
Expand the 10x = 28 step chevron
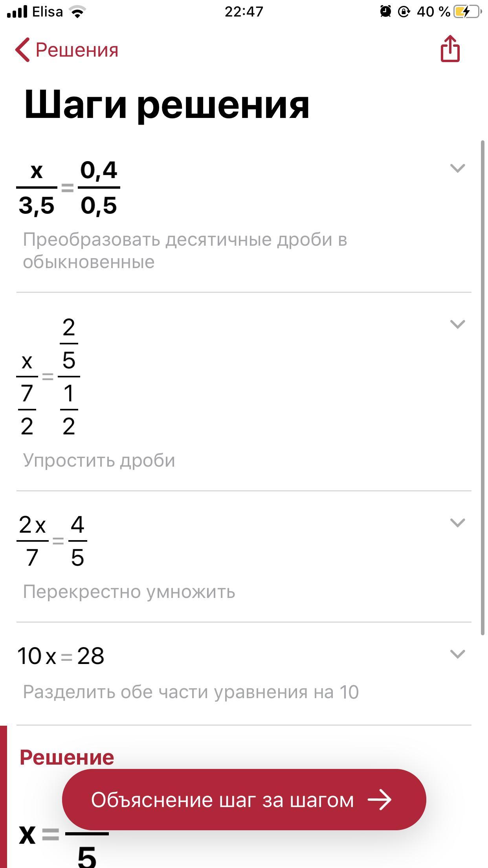click(457, 654)
